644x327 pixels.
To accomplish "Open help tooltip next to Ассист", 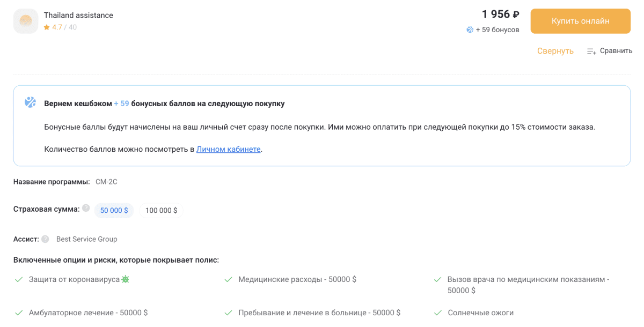I will [45, 239].
